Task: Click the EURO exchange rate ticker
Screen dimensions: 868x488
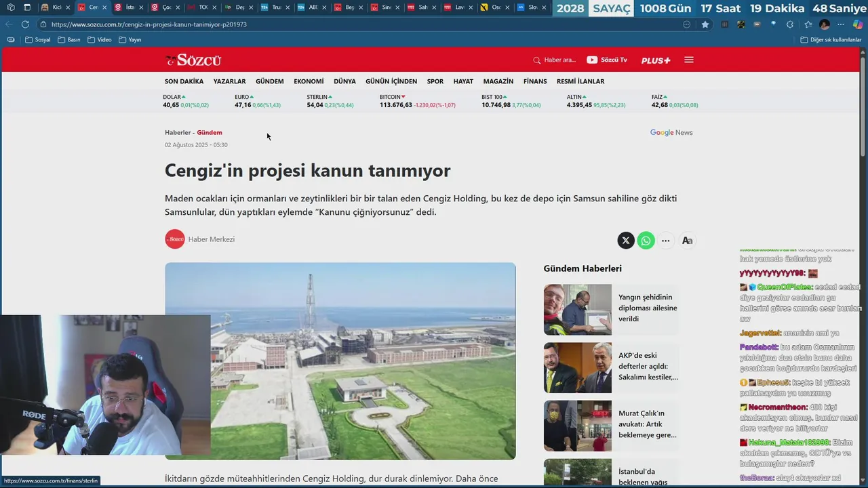Action: tap(258, 101)
